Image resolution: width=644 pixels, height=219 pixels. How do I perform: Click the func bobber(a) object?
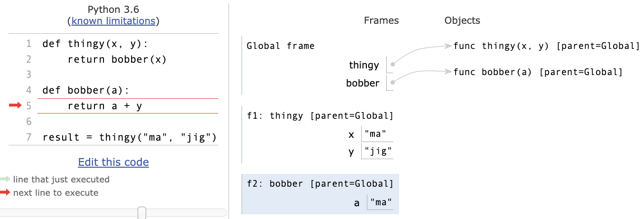point(538,72)
